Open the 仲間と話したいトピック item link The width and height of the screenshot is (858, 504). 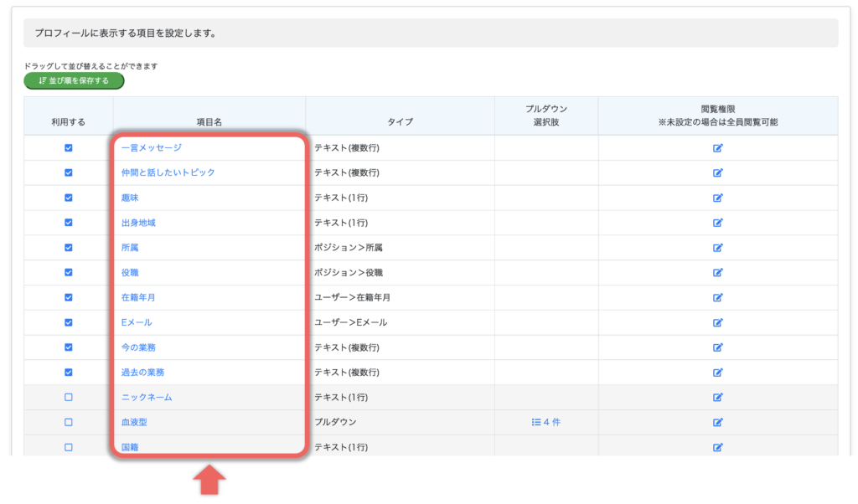(168, 172)
